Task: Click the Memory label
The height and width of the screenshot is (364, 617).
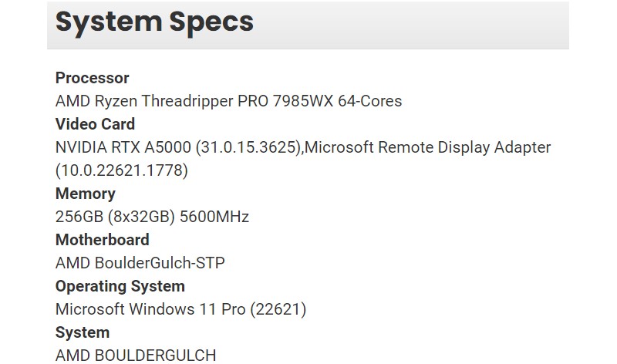Action: click(x=85, y=194)
